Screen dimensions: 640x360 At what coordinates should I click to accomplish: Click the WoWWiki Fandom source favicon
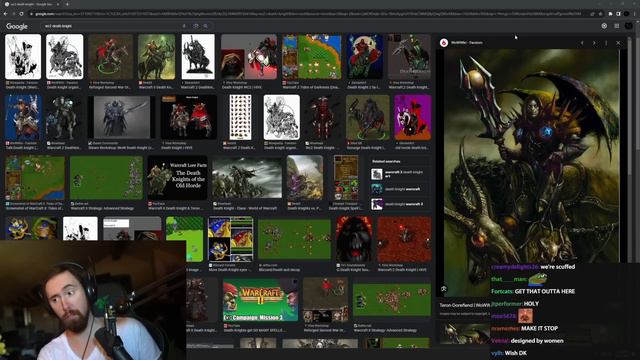444,42
